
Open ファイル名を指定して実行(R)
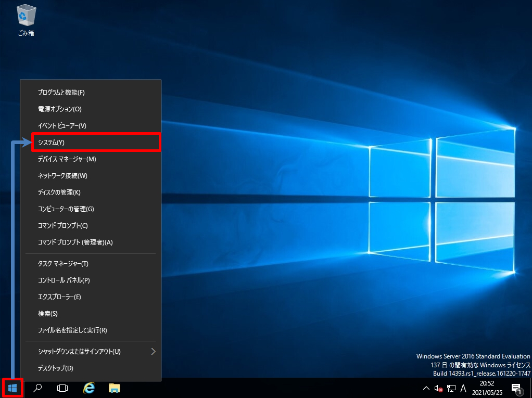(x=91, y=330)
